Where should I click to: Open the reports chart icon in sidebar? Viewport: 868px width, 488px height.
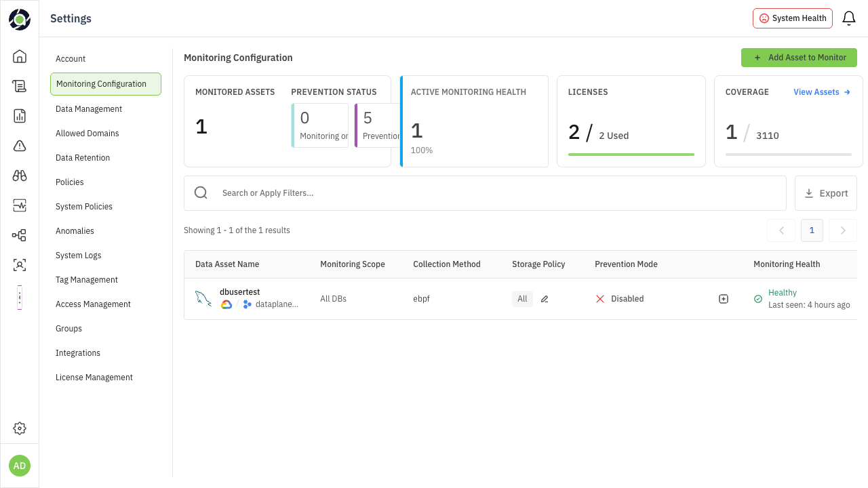point(20,116)
